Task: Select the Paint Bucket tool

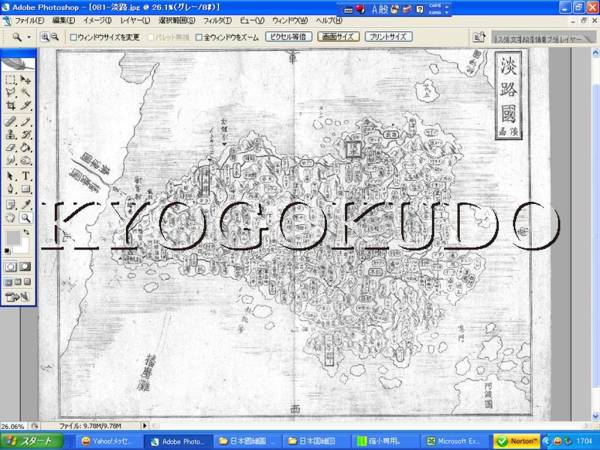Action: click(25, 147)
